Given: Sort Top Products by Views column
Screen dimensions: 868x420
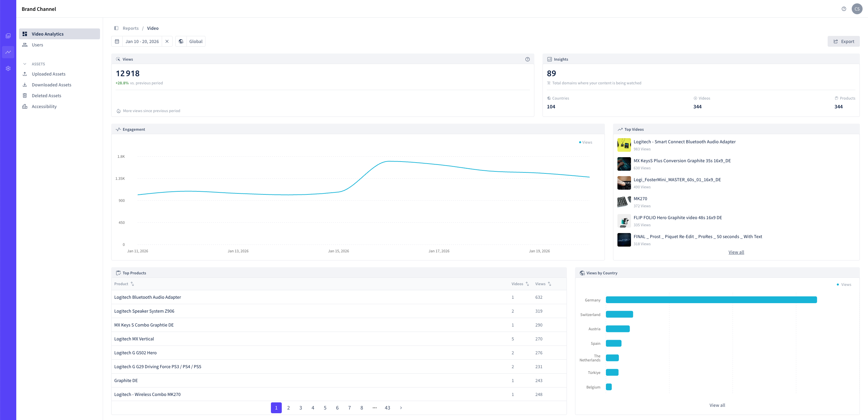Looking at the screenshot, I should pyautogui.click(x=543, y=284).
